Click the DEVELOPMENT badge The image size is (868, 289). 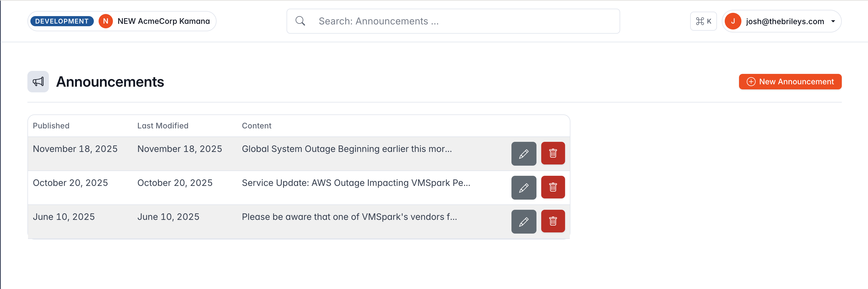(x=62, y=21)
